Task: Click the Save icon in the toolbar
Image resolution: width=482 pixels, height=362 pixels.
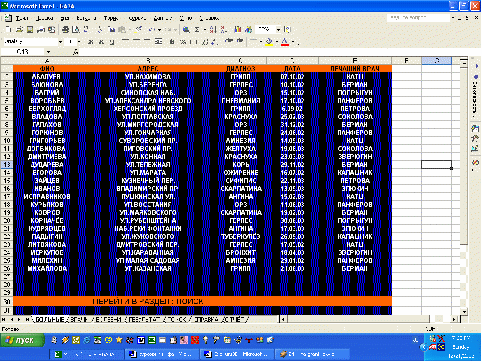Action: point(30,30)
